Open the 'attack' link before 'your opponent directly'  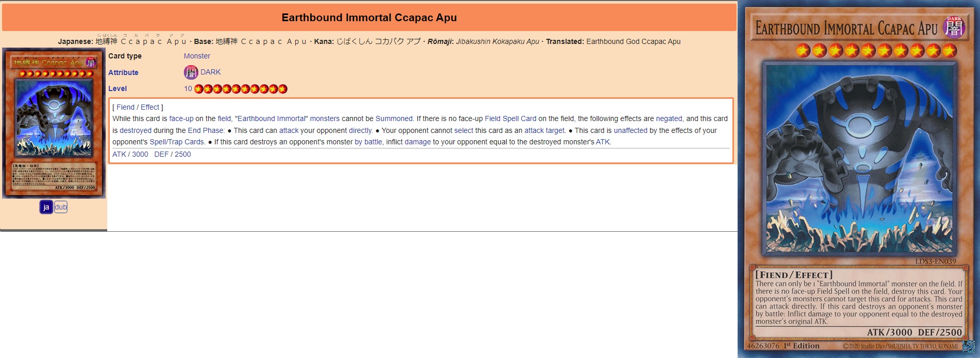tap(289, 130)
